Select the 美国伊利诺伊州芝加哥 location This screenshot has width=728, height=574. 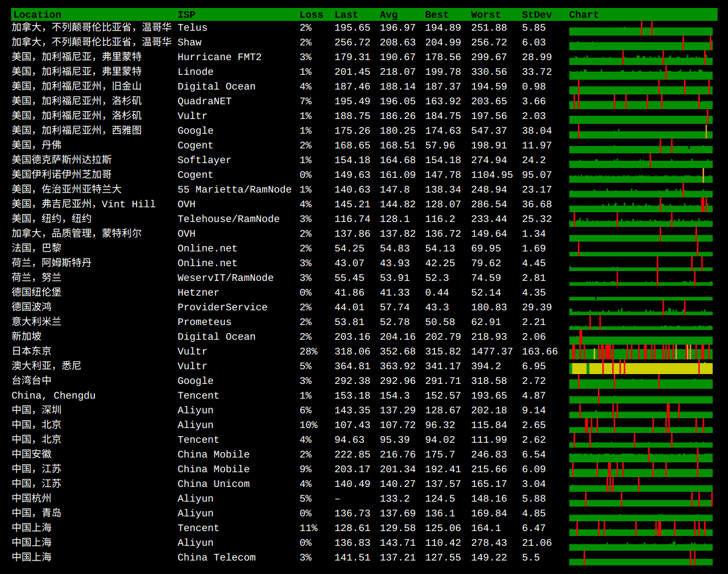[61, 174]
